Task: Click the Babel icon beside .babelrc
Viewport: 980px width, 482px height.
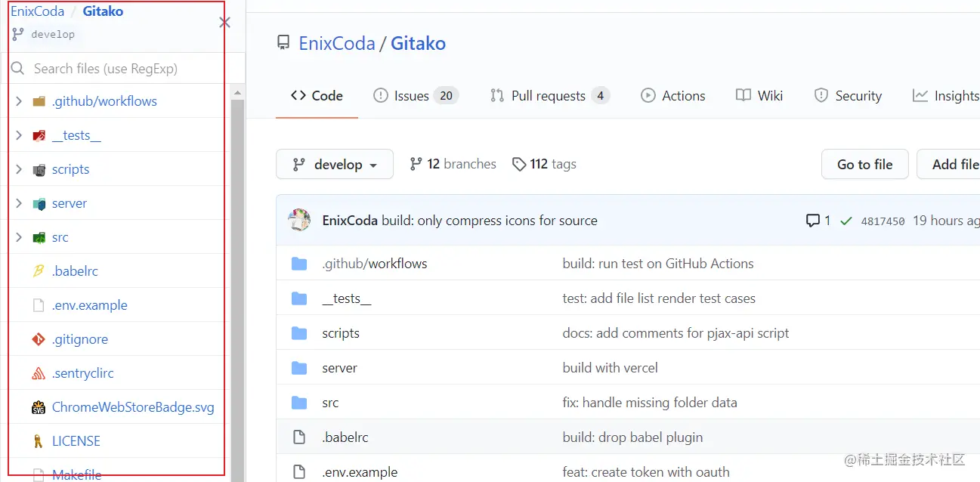Action: (39, 271)
